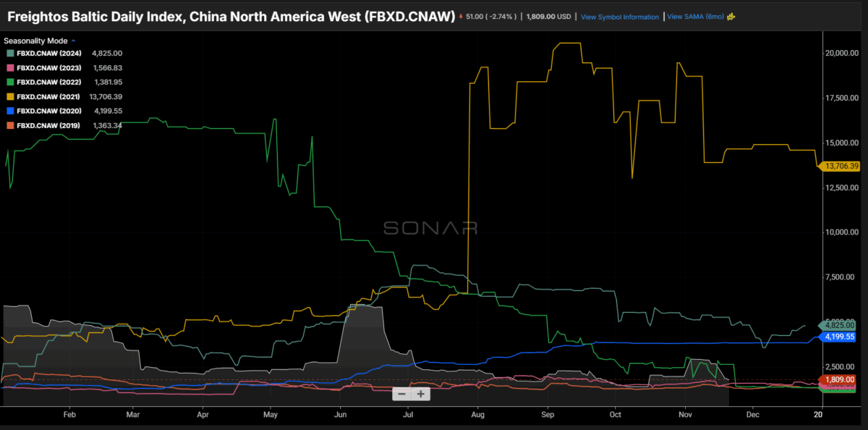Click the green 2022 series color swatch
The height and width of the screenshot is (430, 868).
tap(9, 82)
